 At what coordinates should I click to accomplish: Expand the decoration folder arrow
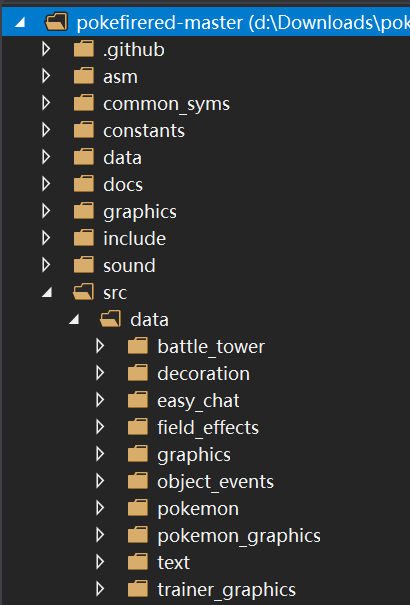point(100,373)
